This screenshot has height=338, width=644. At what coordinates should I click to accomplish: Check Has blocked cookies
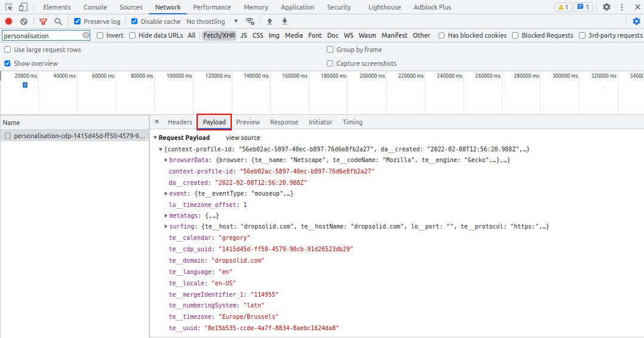(x=441, y=35)
